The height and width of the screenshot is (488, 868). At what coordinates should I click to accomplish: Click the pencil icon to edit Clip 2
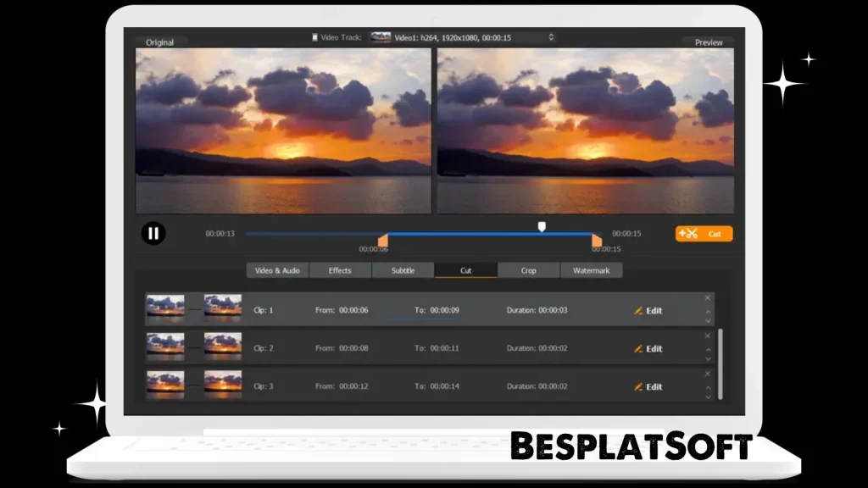(x=638, y=348)
